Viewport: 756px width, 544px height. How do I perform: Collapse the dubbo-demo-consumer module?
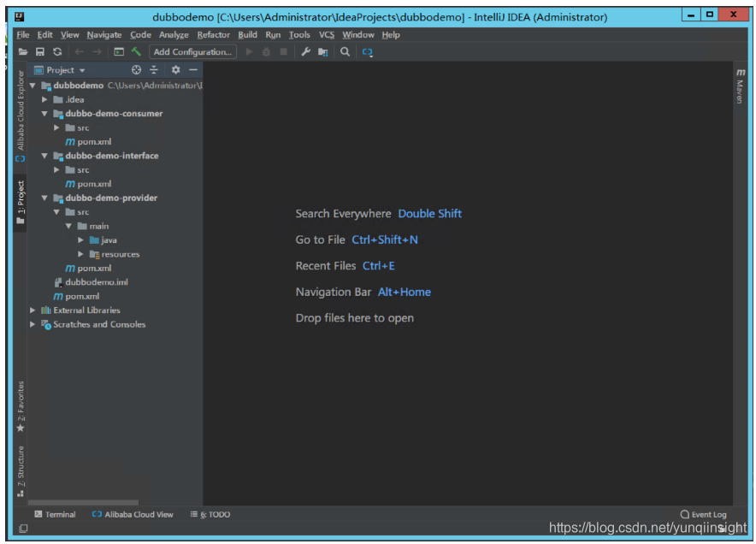pos(44,113)
